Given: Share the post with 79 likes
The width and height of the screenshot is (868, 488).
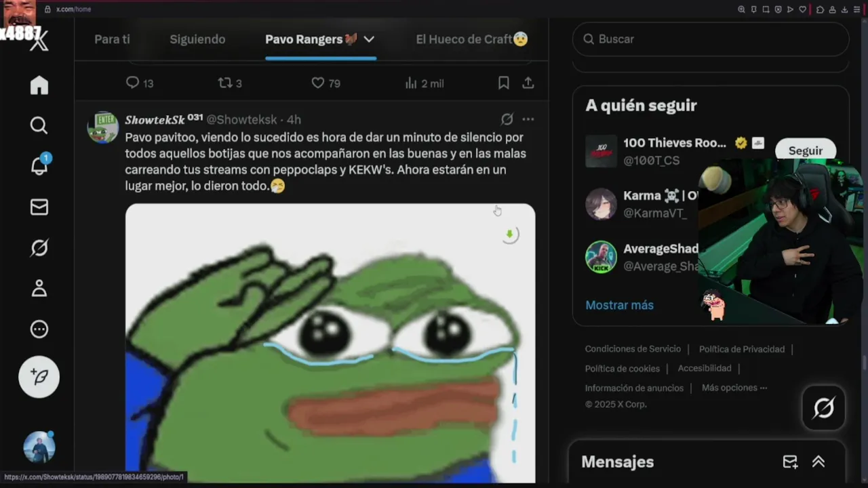Looking at the screenshot, I should click(x=528, y=83).
